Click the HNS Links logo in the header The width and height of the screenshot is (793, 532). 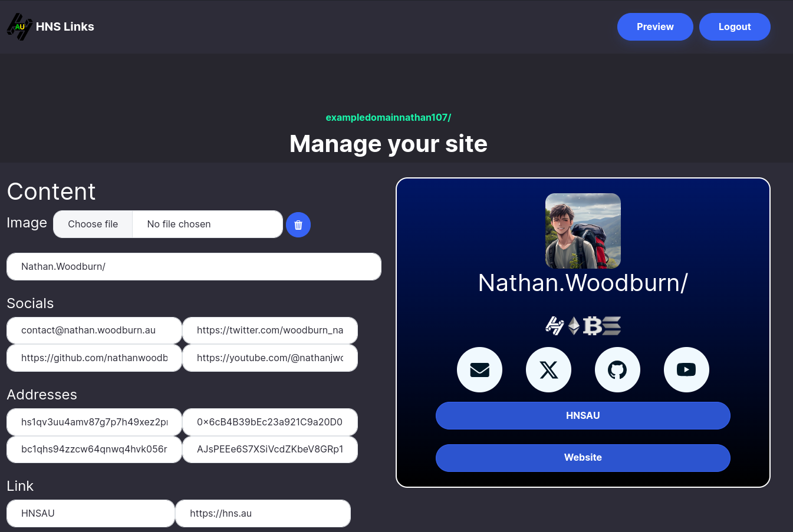click(x=51, y=27)
